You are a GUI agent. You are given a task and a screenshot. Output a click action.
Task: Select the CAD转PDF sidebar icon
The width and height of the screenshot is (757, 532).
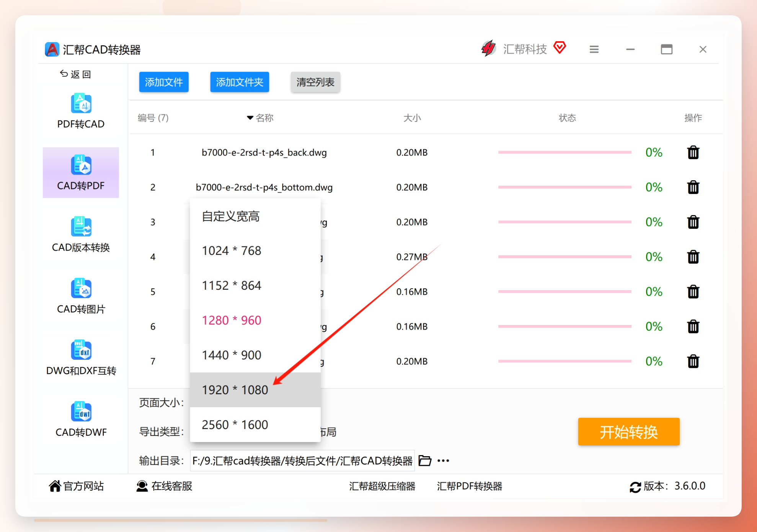tap(81, 165)
